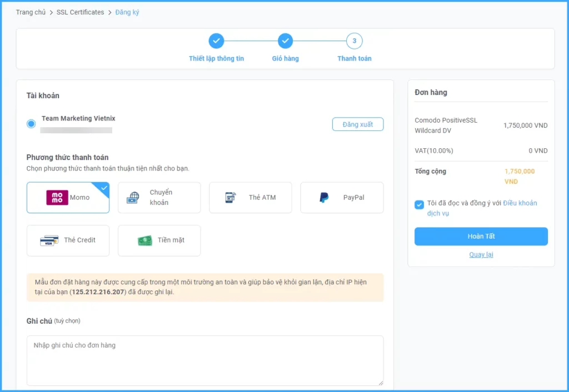Open SSL Certificates breadcrumb link
This screenshot has height=392, width=569.
80,12
